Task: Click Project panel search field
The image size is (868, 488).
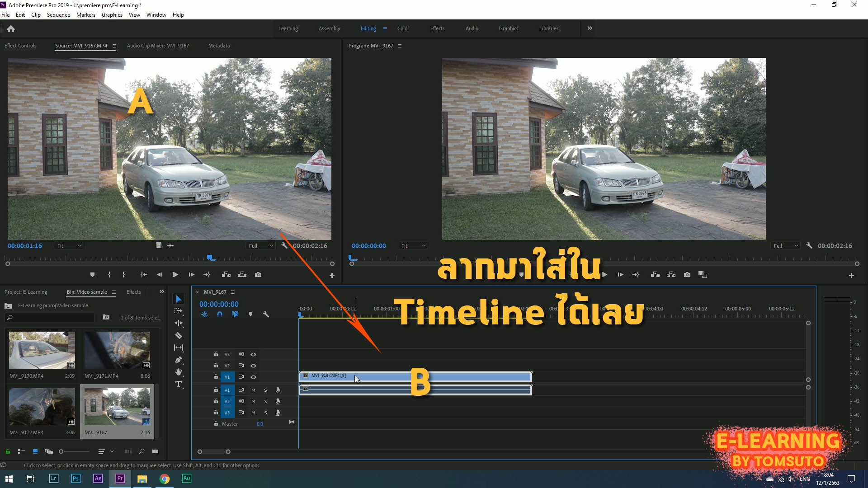Action: coord(50,317)
